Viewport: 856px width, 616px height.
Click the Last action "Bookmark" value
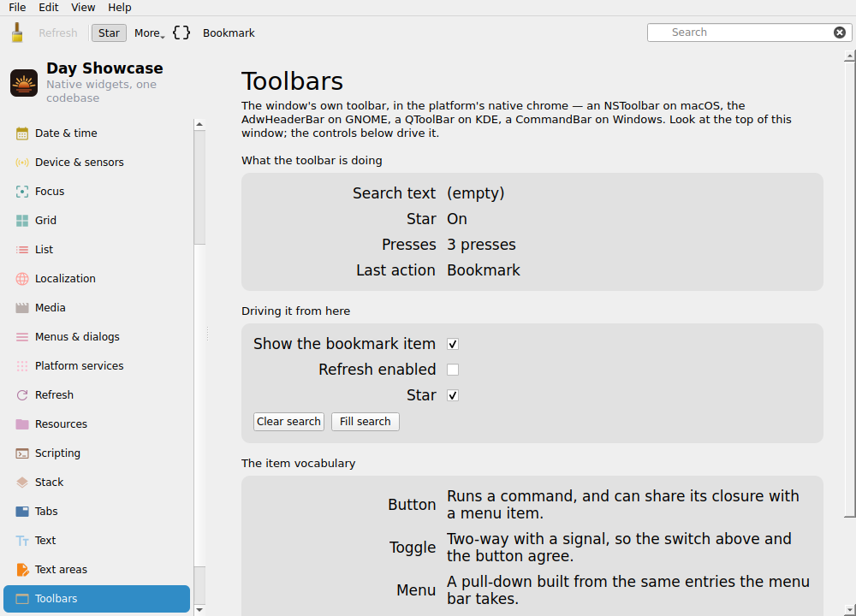click(484, 270)
